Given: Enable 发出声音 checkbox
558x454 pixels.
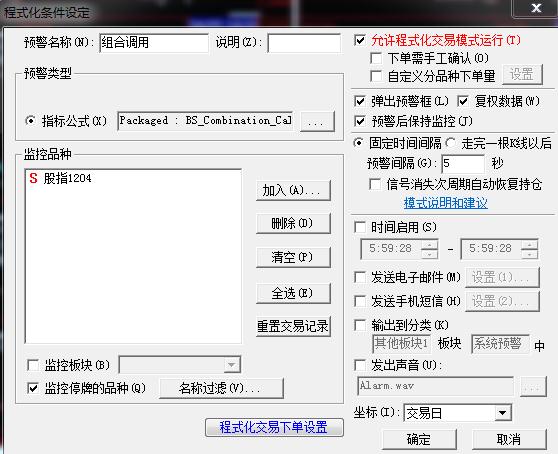Looking at the screenshot, I should pyautogui.click(x=360, y=365).
